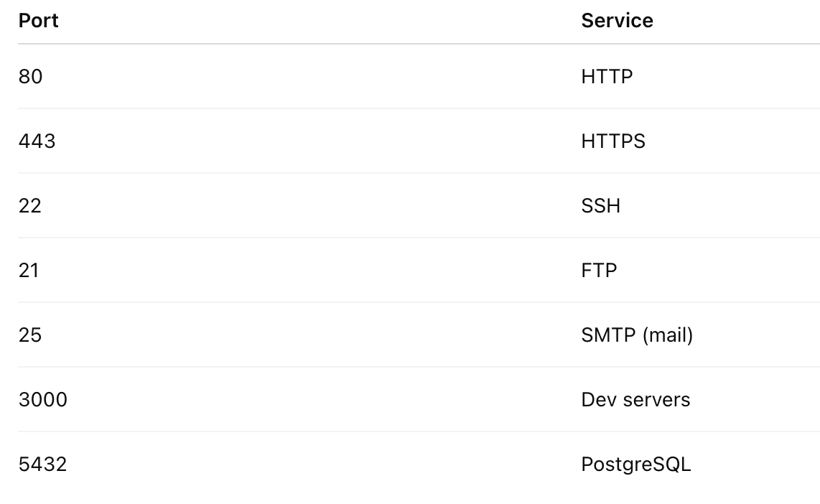Select the SSH service entry

(x=600, y=205)
